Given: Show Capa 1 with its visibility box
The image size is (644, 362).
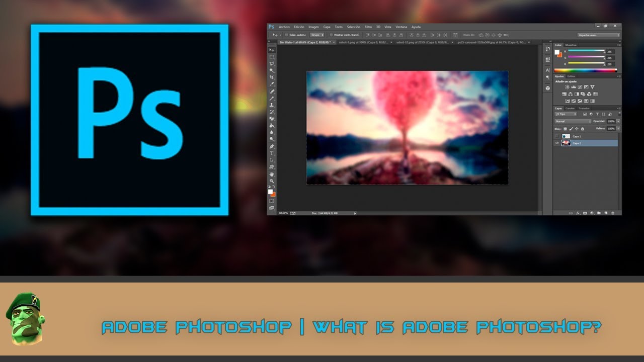Looking at the screenshot, I should tap(557, 136).
